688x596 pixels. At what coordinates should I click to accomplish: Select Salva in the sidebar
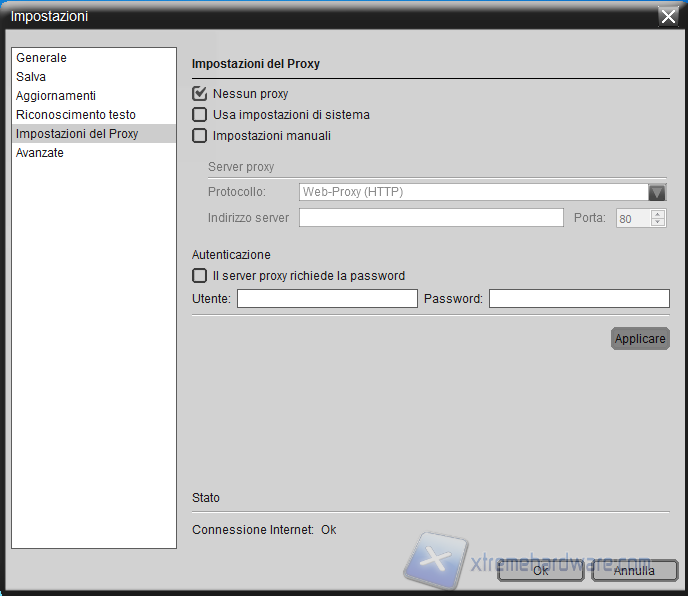coord(31,77)
